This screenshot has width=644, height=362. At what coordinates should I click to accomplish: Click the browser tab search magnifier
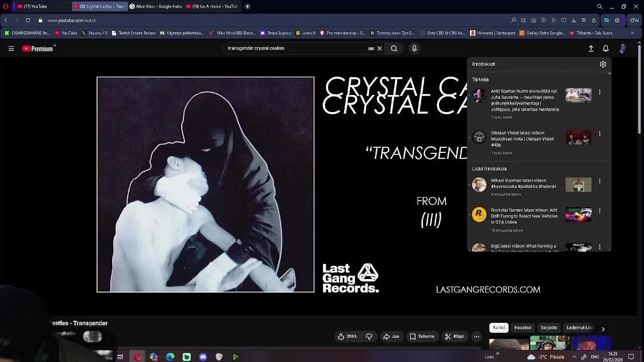click(x=600, y=7)
